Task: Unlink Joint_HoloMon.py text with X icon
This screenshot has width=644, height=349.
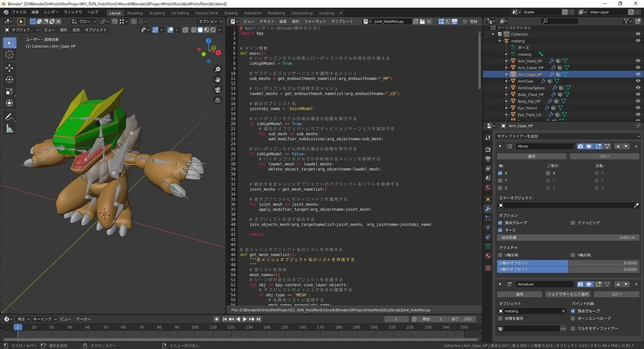Action: [430, 21]
